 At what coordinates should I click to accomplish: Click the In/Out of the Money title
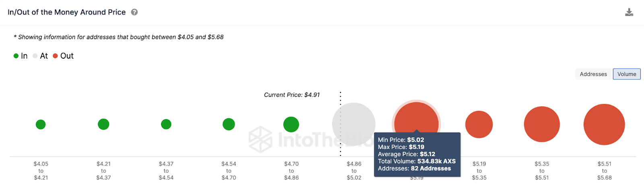click(x=67, y=12)
